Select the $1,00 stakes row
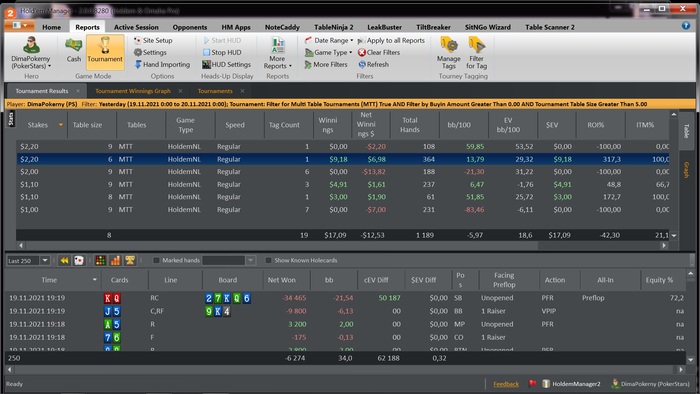Image resolution: width=700 pixels, height=394 pixels. pos(343,209)
